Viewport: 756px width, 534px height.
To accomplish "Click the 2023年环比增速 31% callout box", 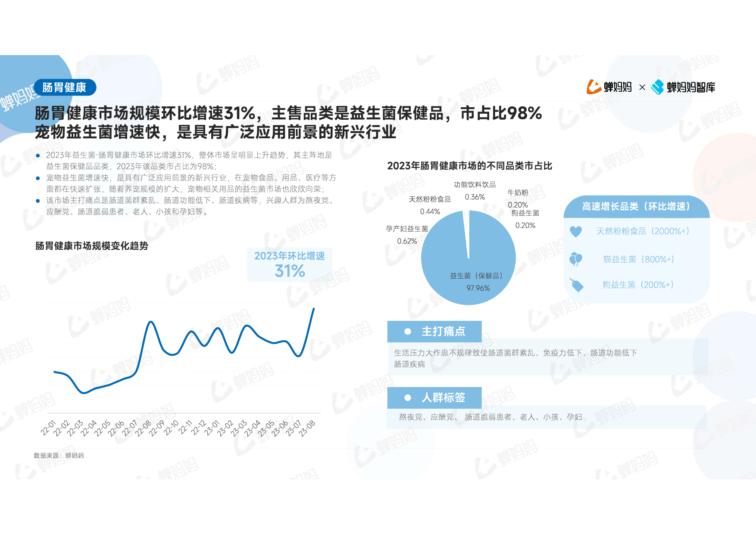I will pyautogui.click(x=290, y=264).
